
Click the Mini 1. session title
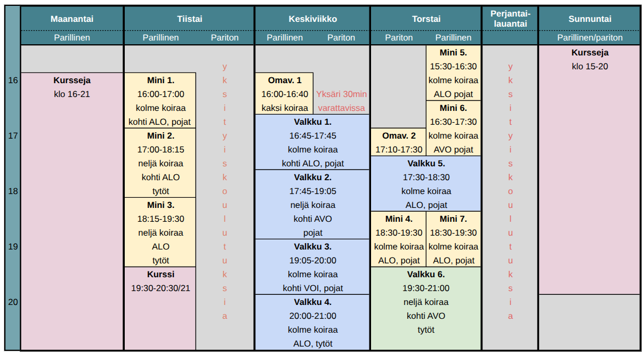pos(160,81)
